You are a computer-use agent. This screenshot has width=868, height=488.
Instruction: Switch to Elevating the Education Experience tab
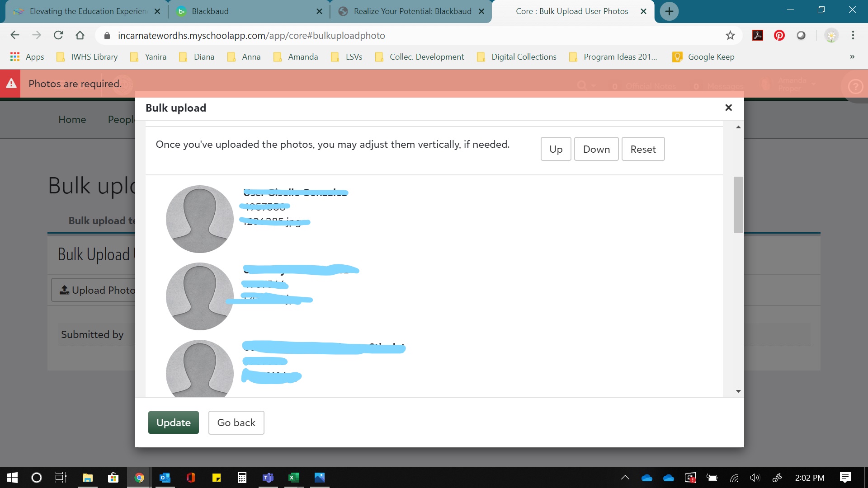[86, 11]
